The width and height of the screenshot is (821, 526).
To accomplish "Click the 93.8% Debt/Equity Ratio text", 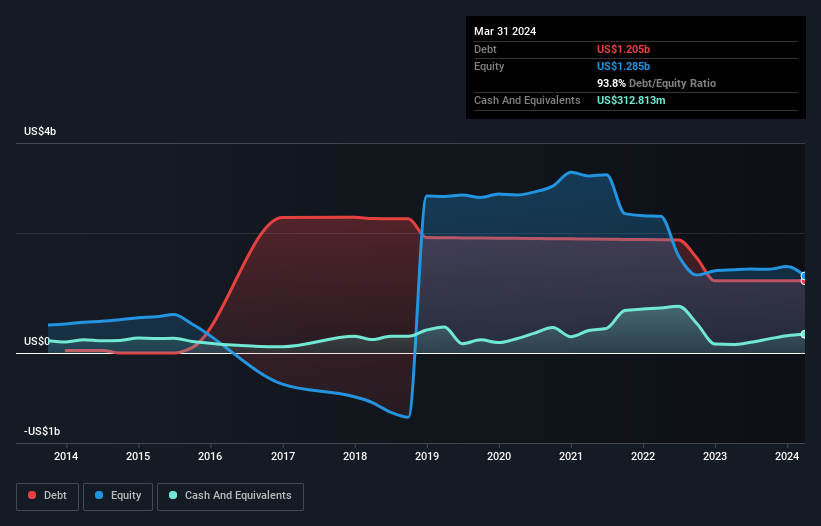I will pos(657,83).
